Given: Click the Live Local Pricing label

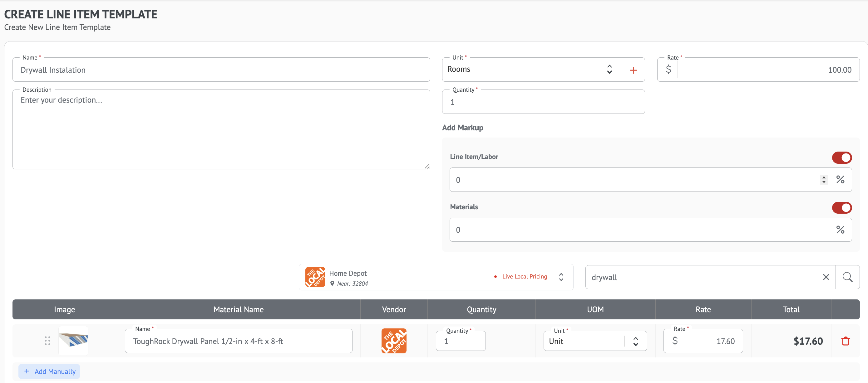Looking at the screenshot, I should pos(524,277).
